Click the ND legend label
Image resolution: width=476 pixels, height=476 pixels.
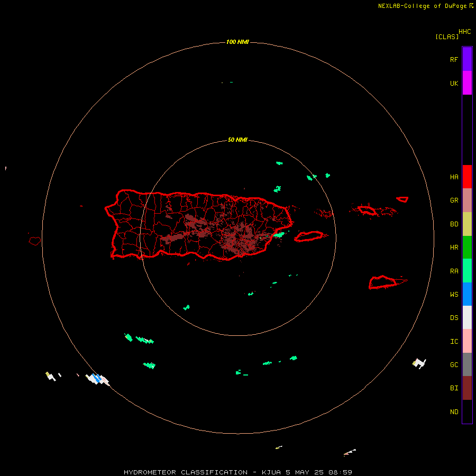point(454,412)
